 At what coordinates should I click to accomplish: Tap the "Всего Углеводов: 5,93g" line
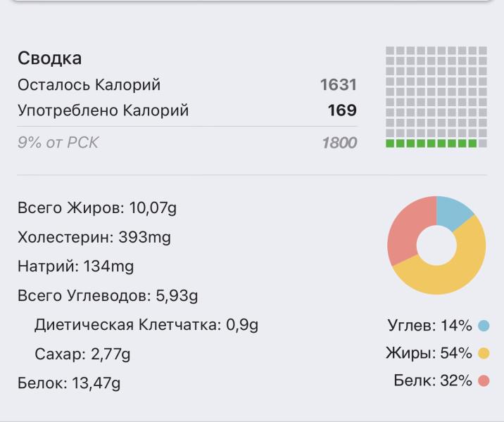(108, 295)
